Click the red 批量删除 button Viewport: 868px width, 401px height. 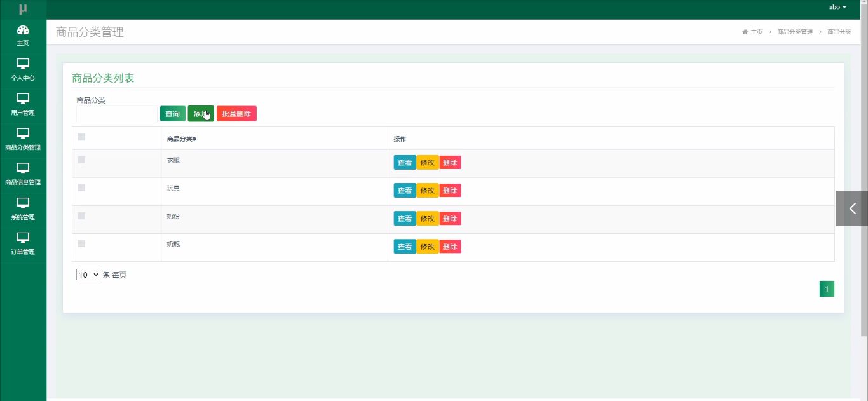pyautogui.click(x=236, y=114)
